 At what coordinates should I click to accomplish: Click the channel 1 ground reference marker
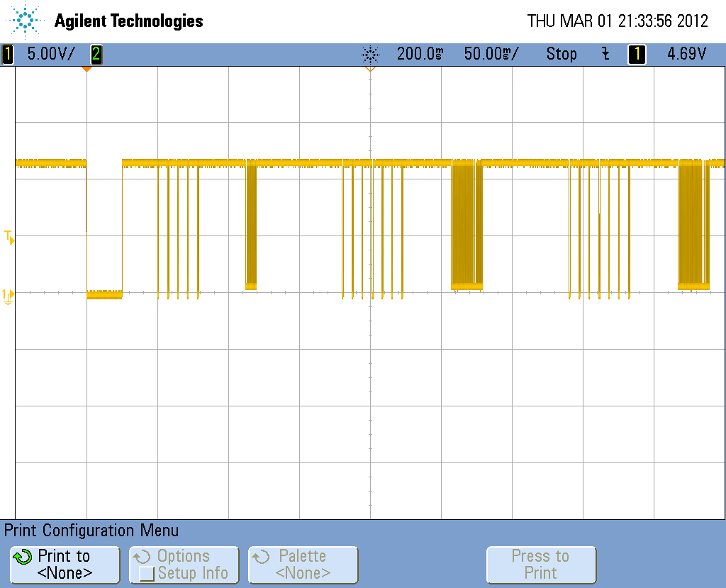8,294
